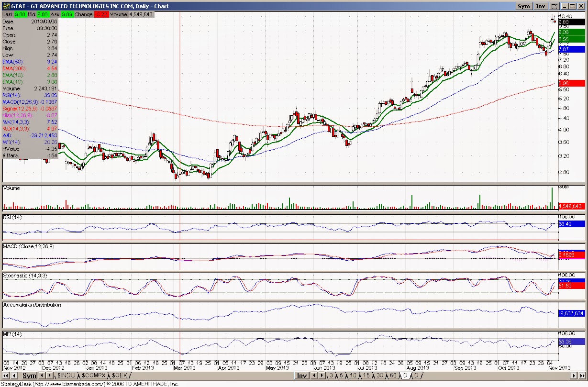Click the large green volume spike in November
This screenshot has width=588, height=387.
click(552, 199)
